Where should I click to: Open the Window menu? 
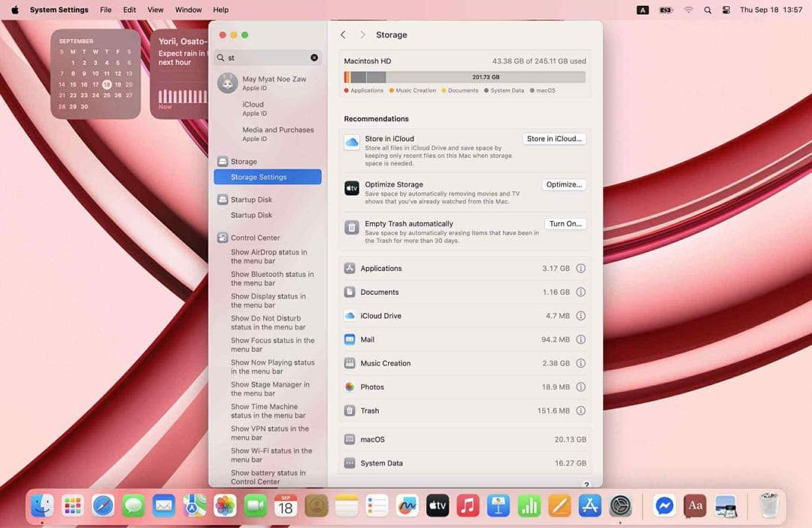pos(188,10)
